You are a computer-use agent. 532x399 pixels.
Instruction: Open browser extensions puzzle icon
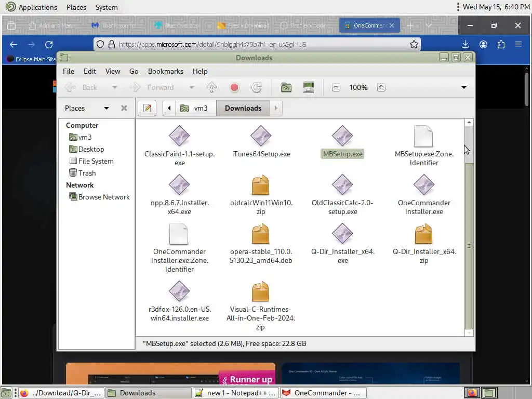(x=501, y=44)
